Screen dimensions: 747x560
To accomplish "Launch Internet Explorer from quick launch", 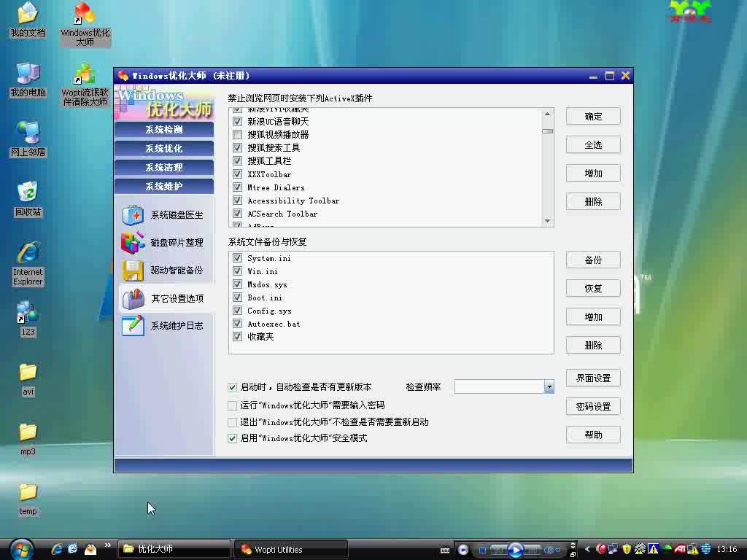I will tap(57, 549).
